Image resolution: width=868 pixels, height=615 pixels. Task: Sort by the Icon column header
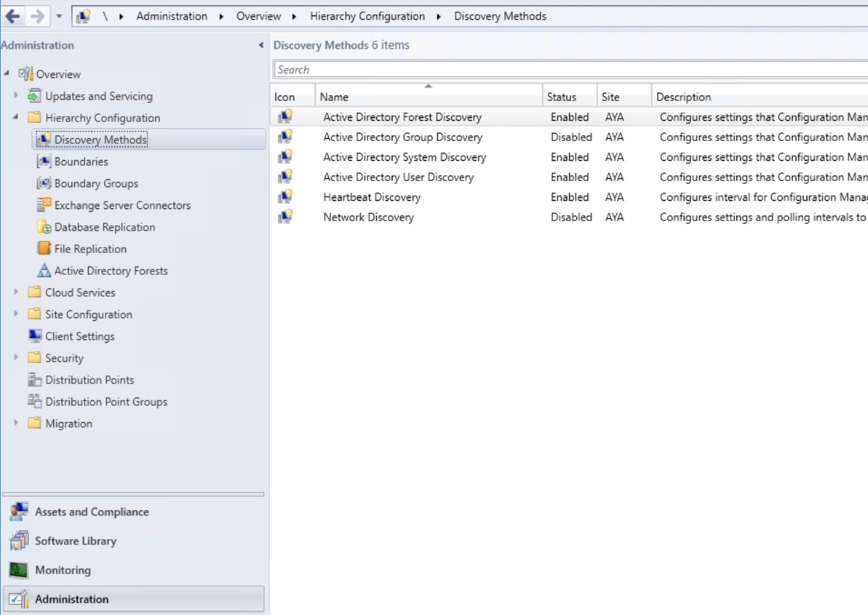292,95
